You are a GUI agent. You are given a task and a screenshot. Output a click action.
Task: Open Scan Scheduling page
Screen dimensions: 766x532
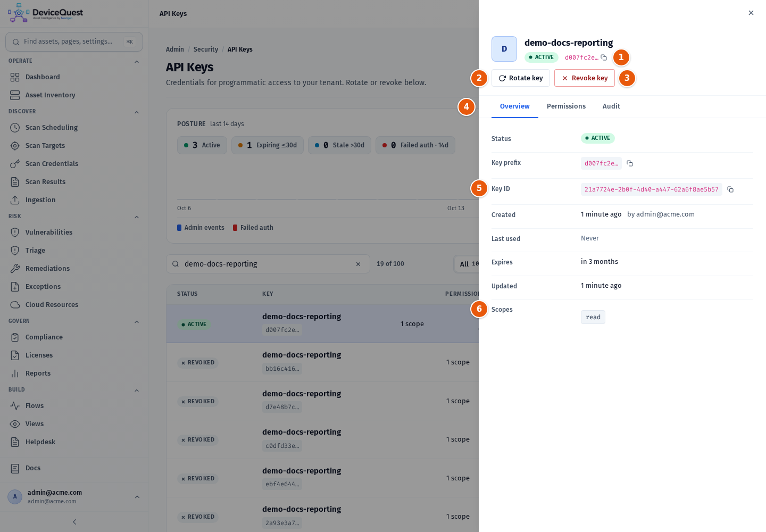coord(74,128)
